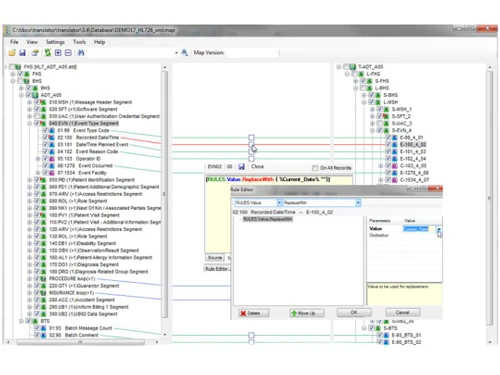Screen dimensions: 500x375
Task: Click the properties icon after the Save icon
Action: click(35, 53)
